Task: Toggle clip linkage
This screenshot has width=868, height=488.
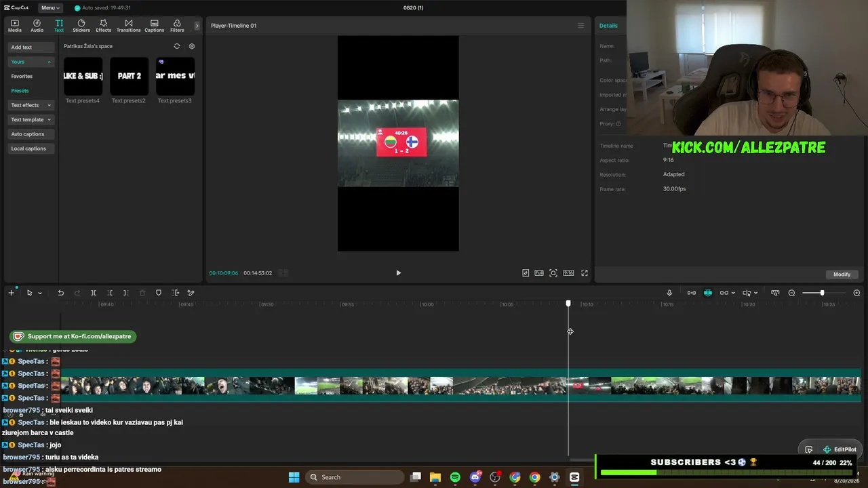Action: [x=724, y=293]
